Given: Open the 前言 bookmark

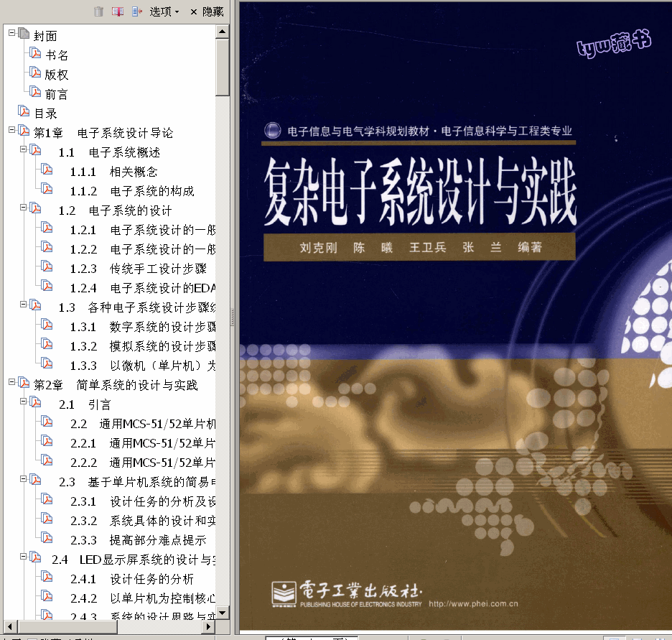Looking at the screenshot, I should point(57,94).
